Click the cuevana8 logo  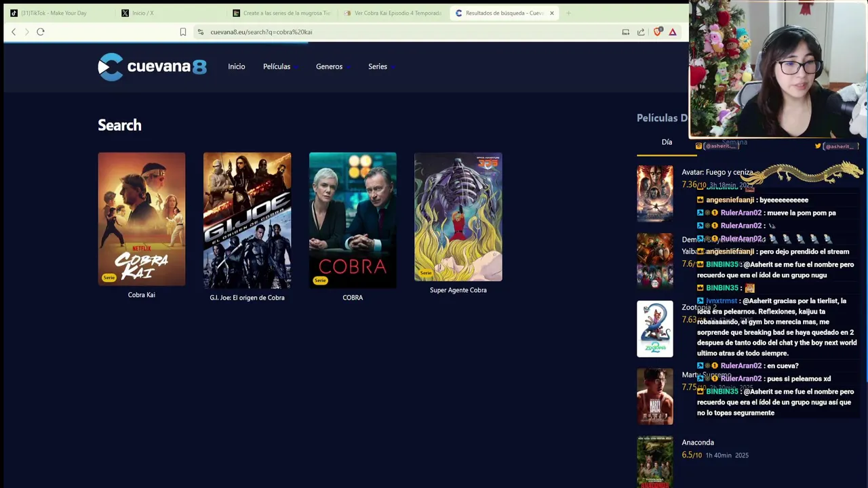(152, 66)
